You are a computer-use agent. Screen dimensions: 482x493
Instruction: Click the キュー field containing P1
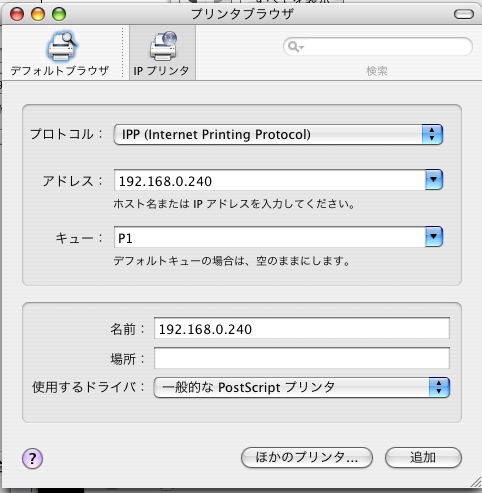[270, 237]
